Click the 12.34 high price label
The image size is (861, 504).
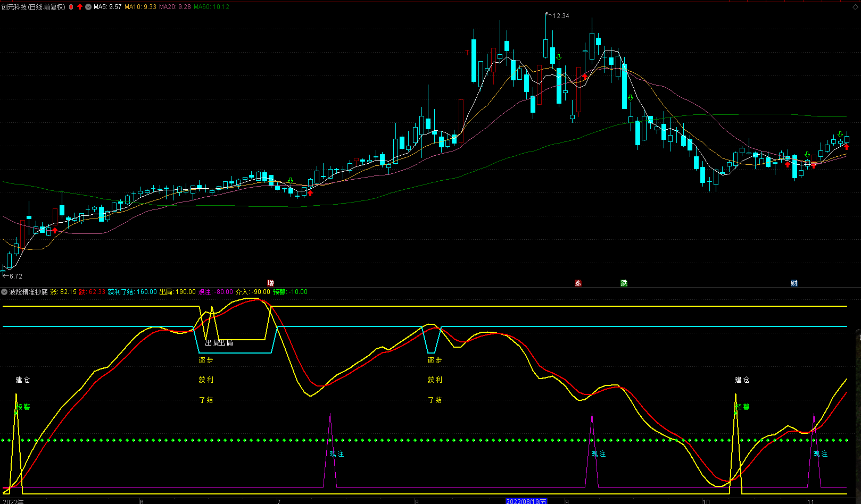[x=561, y=16]
